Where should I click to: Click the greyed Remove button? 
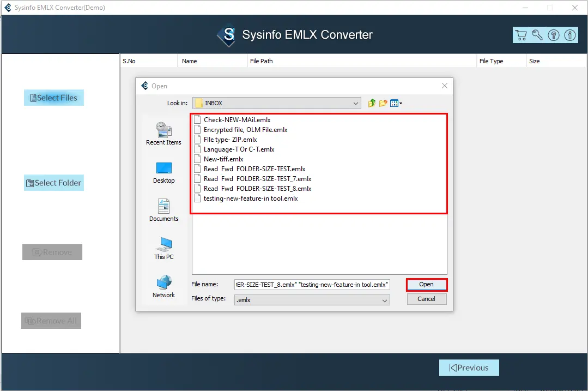(x=52, y=252)
